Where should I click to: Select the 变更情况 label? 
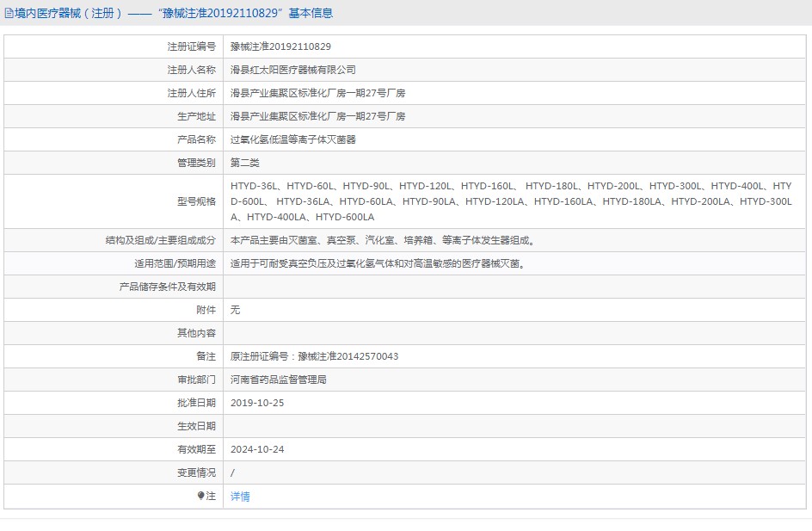[x=196, y=473]
